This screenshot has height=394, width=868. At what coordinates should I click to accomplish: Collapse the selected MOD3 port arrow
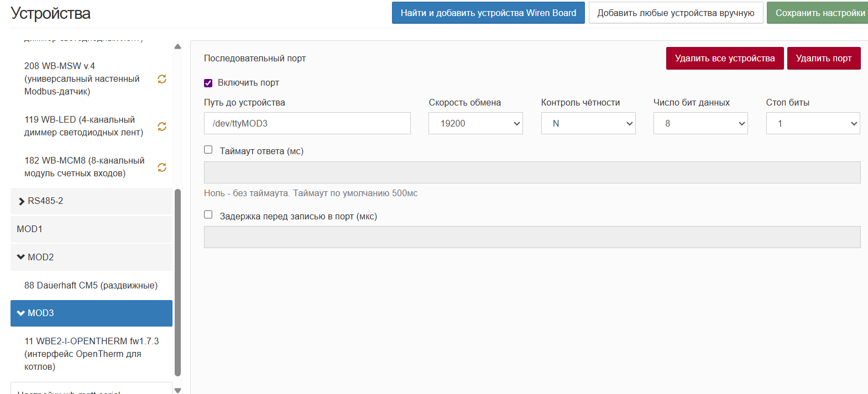pos(21,313)
